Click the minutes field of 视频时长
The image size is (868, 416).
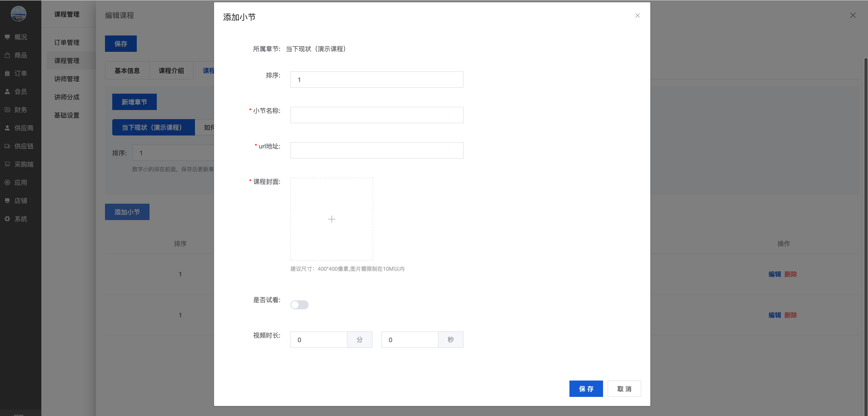318,339
